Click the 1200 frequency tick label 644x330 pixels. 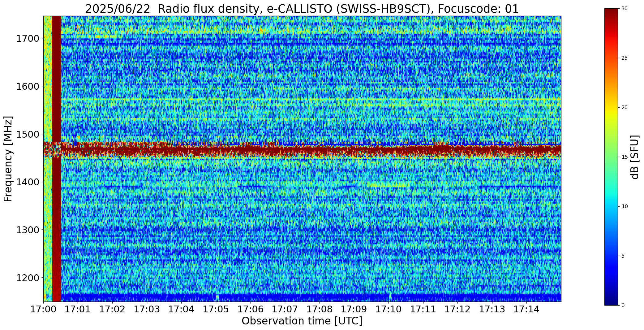(28, 278)
